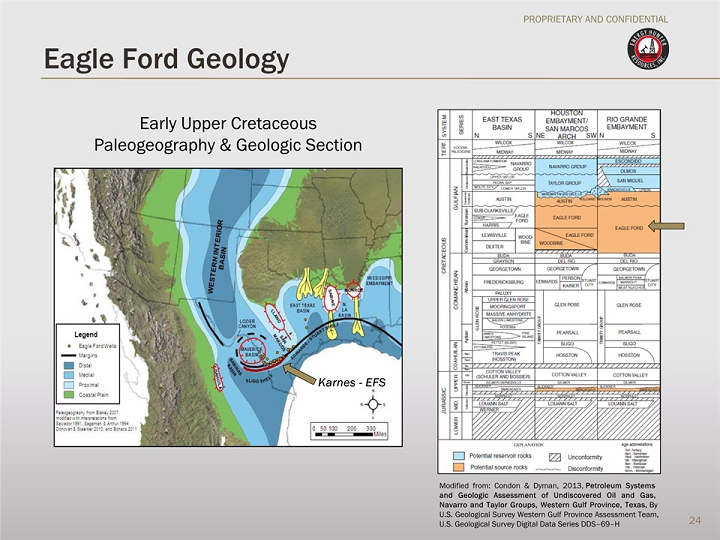Click the slide page number 24

click(x=694, y=520)
